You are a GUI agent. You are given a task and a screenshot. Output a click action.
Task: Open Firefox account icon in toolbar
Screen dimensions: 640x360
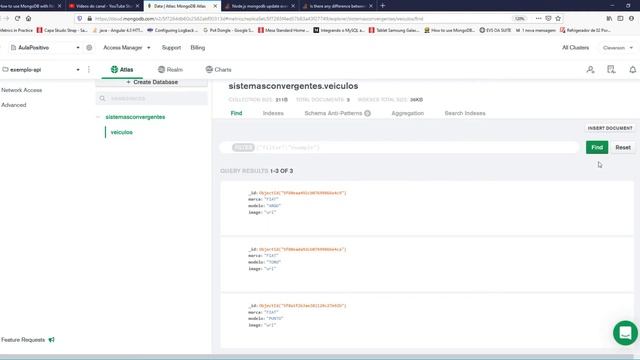pyautogui.click(x=631, y=18)
